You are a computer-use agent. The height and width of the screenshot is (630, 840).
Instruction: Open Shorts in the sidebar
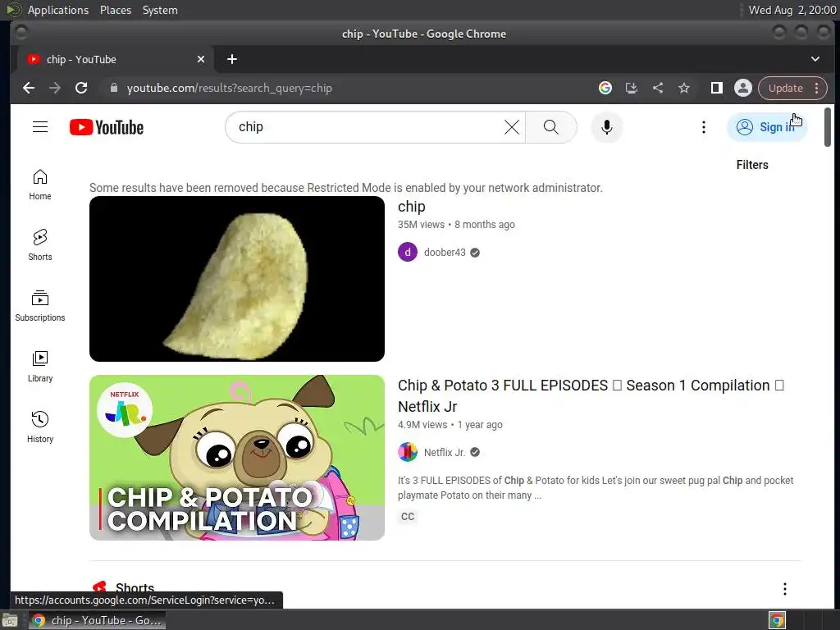click(40, 245)
